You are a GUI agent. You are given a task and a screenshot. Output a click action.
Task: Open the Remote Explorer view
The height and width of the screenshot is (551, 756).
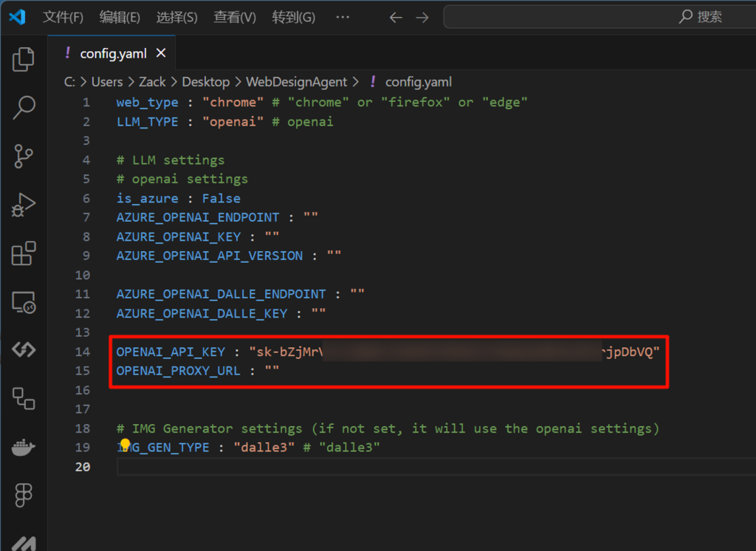pyautogui.click(x=24, y=302)
